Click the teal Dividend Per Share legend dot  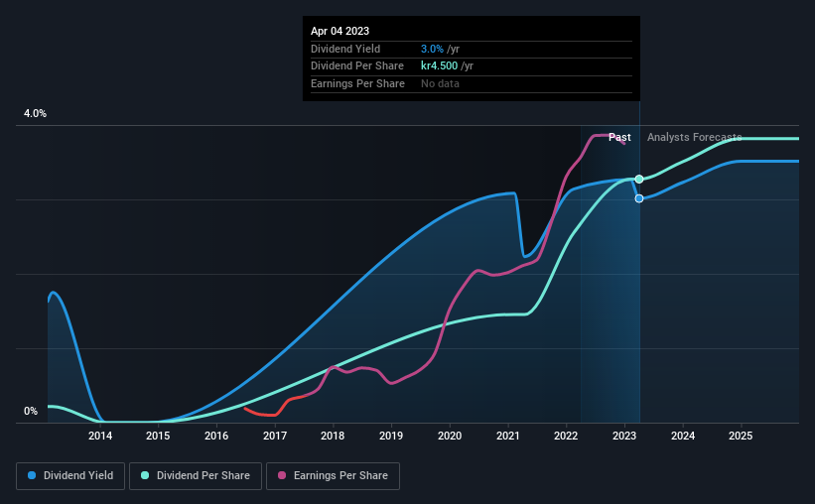tap(145, 475)
